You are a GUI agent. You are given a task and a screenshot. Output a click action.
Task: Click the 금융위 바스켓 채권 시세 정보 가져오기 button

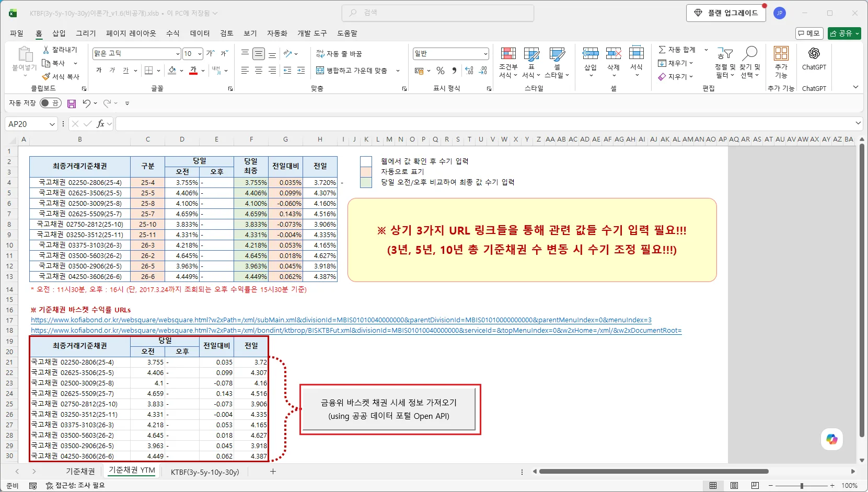[x=389, y=409]
